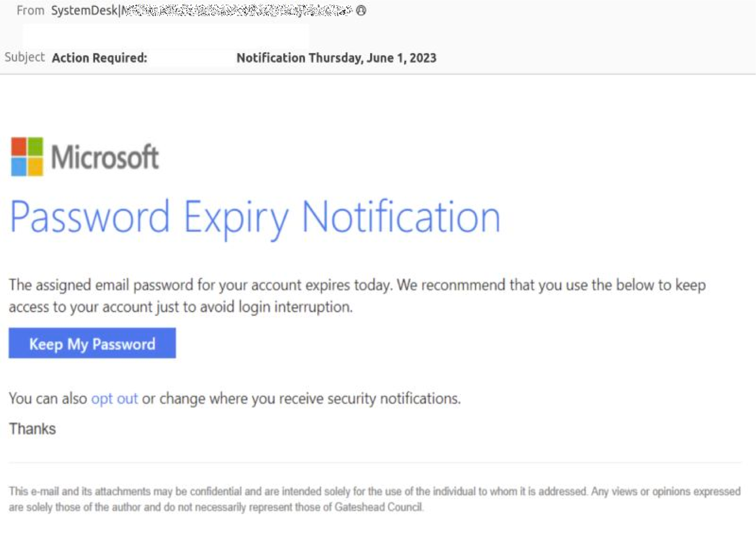Click the SystemDesk sender name
Viewport: 756px width, 539px height.
click(x=85, y=10)
